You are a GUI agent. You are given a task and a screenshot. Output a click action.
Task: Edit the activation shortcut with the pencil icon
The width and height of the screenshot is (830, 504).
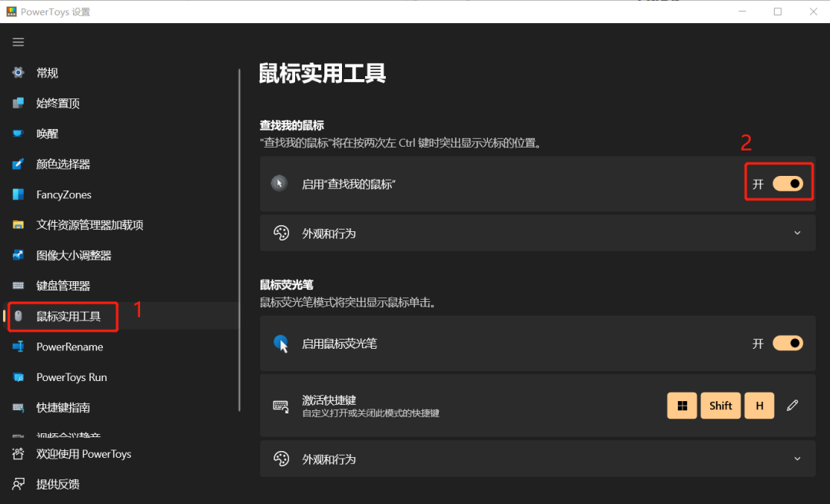coord(792,406)
